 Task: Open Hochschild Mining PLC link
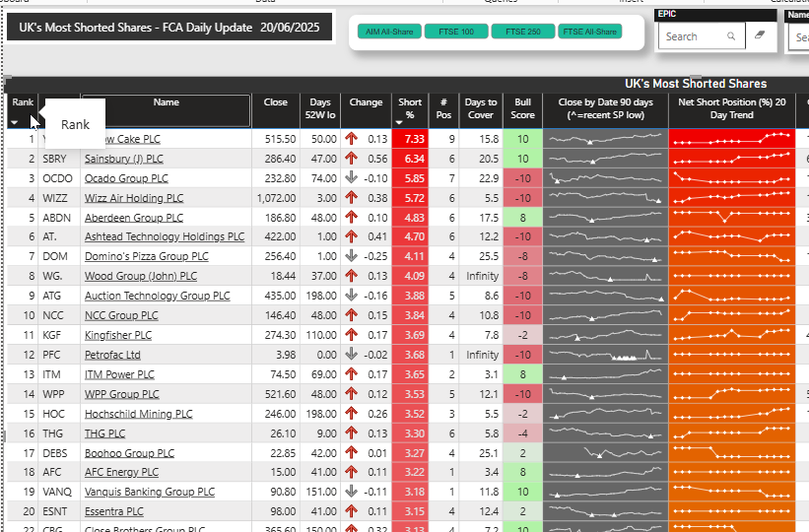click(139, 414)
